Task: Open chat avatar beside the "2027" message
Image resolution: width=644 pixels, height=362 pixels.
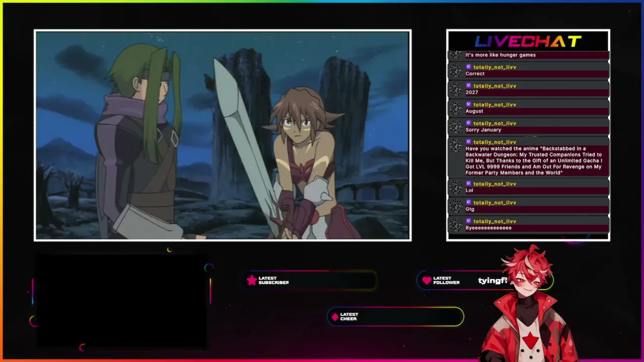Action: coord(455,89)
